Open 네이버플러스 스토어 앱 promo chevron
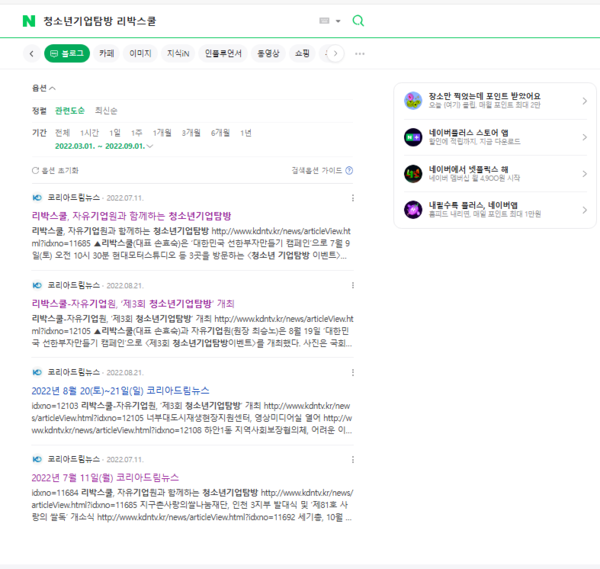The width and height of the screenshot is (600, 569). [x=584, y=137]
